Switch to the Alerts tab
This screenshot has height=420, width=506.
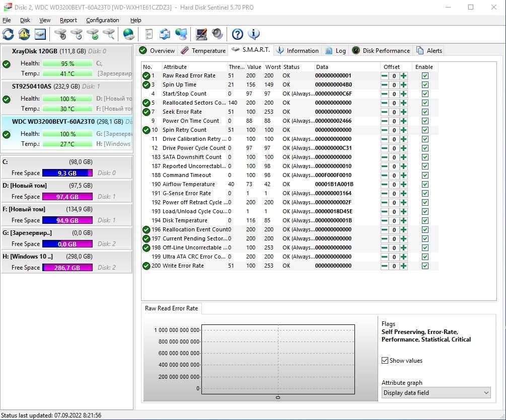click(429, 51)
